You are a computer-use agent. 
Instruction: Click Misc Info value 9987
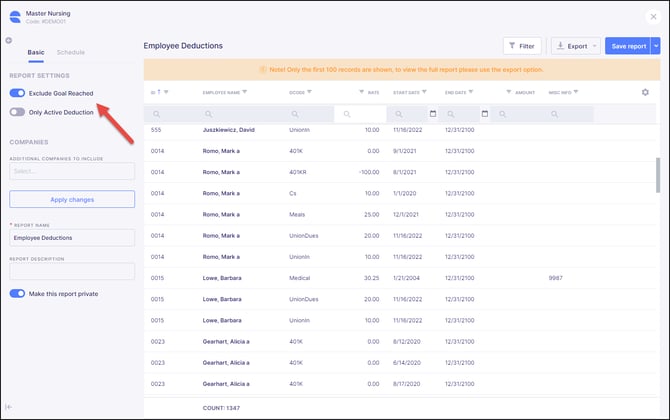[x=555, y=278]
